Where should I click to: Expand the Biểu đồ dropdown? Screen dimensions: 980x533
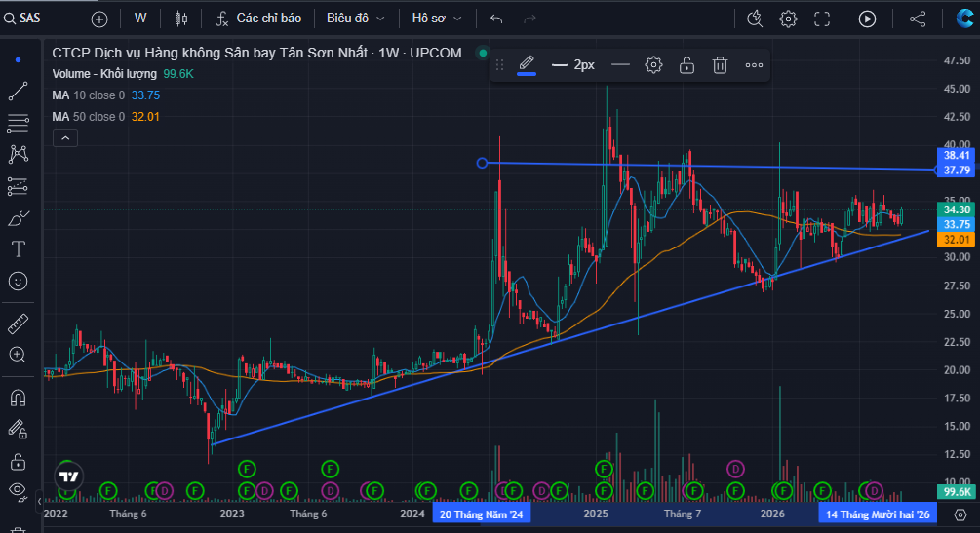pos(355,19)
